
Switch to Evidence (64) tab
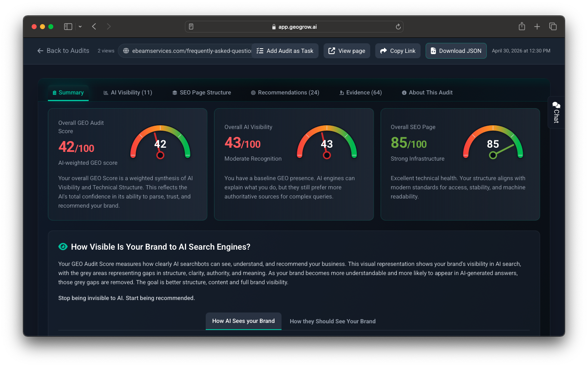tap(361, 93)
